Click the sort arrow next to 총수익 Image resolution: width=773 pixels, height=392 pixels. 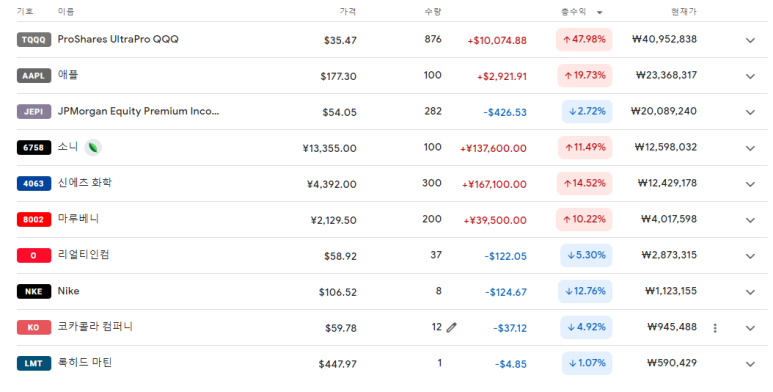(599, 12)
